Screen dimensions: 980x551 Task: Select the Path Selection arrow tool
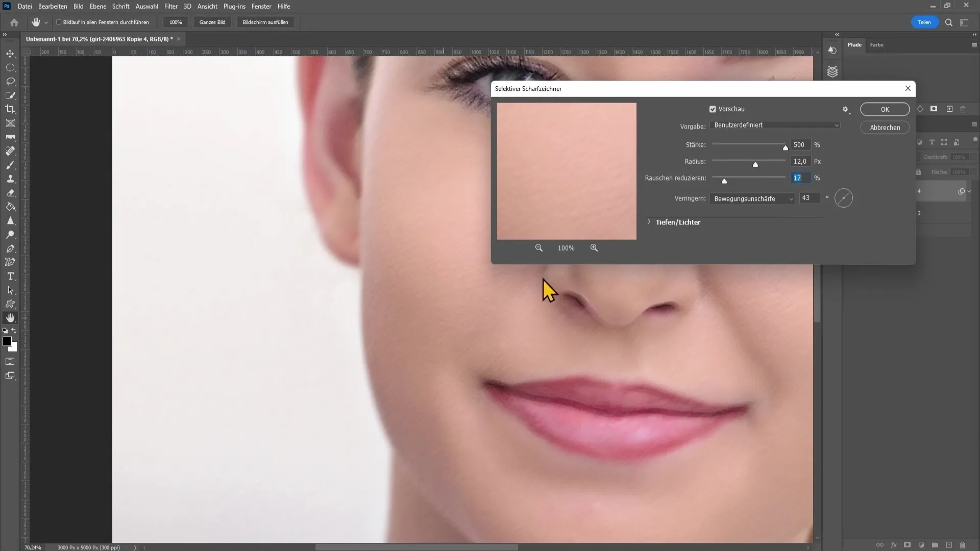[x=10, y=290]
